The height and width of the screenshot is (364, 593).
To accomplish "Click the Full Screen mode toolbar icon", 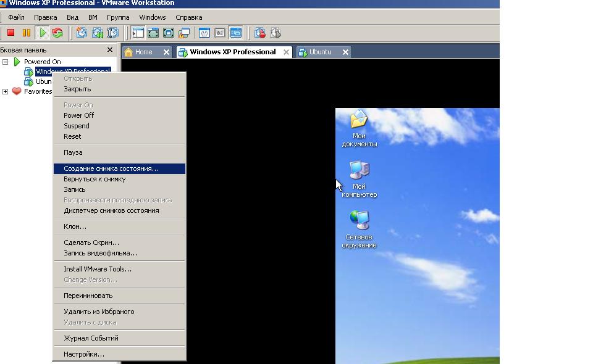I will click(168, 33).
